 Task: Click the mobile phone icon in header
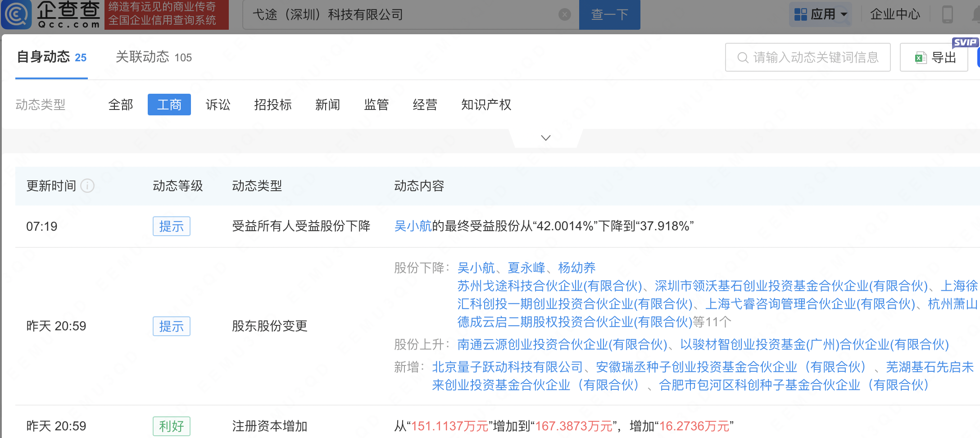[x=947, y=14]
